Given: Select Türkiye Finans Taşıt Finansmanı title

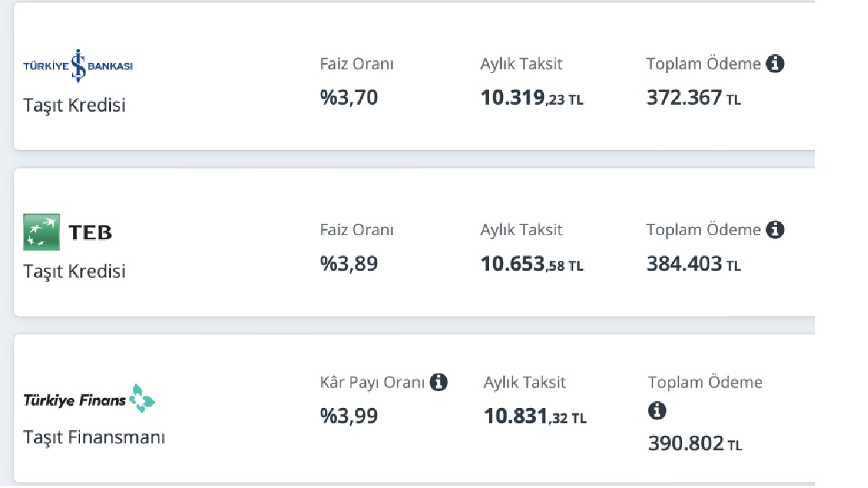Looking at the screenshot, I should (94, 437).
